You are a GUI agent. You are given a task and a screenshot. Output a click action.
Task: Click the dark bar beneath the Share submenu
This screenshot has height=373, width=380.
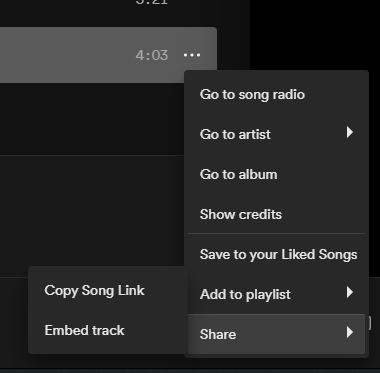(x=190, y=371)
